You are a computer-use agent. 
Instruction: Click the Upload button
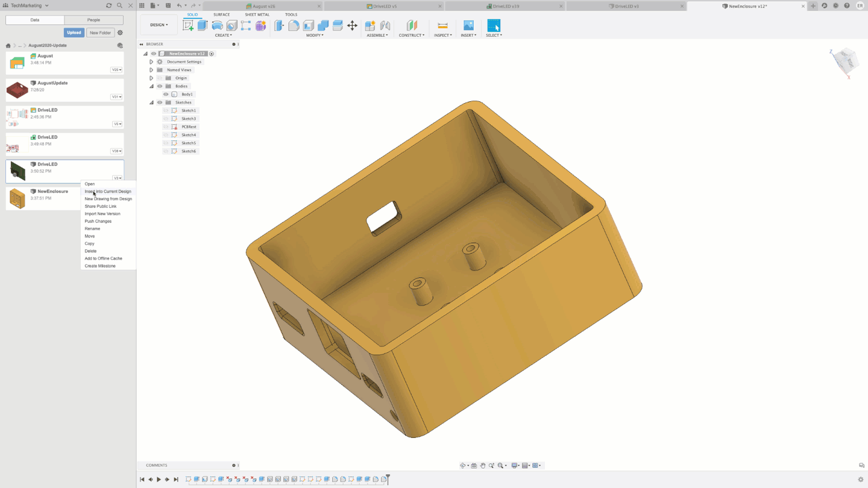click(74, 33)
